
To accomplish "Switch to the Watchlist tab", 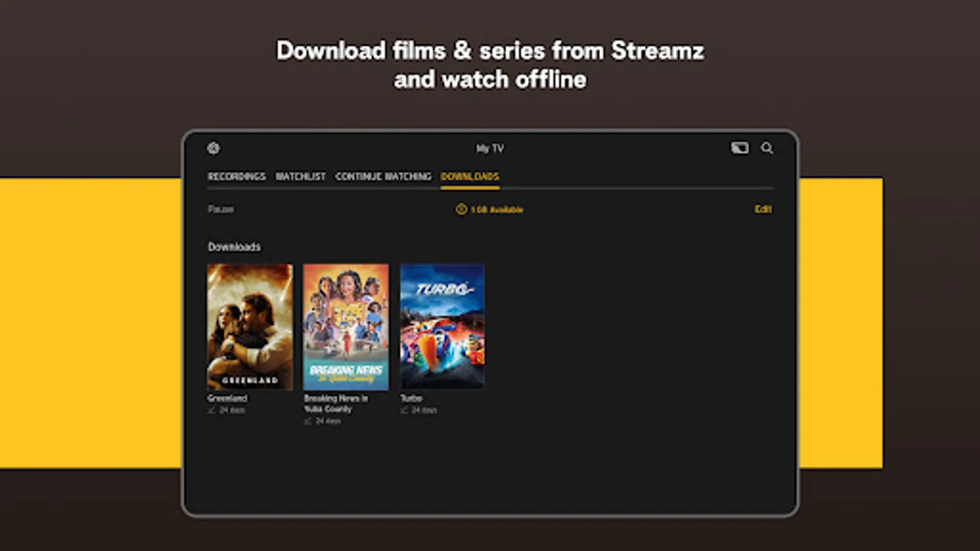I will click(301, 176).
